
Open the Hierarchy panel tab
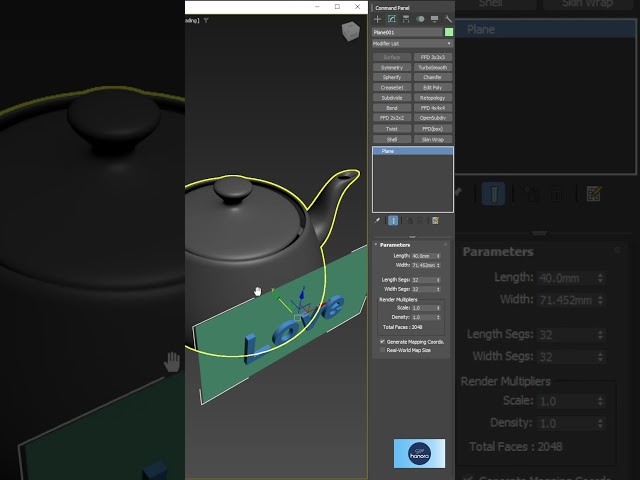coord(406,19)
